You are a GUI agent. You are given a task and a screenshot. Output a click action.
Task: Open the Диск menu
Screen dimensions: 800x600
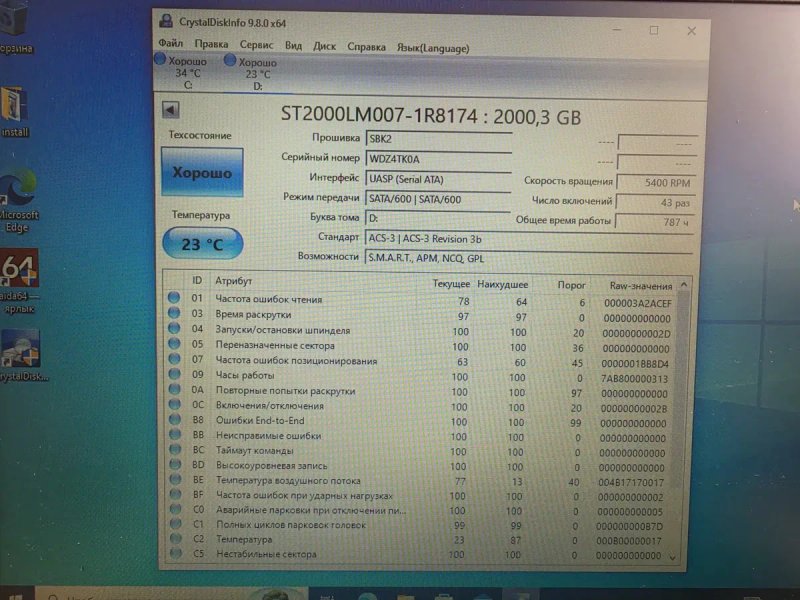click(324, 46)
